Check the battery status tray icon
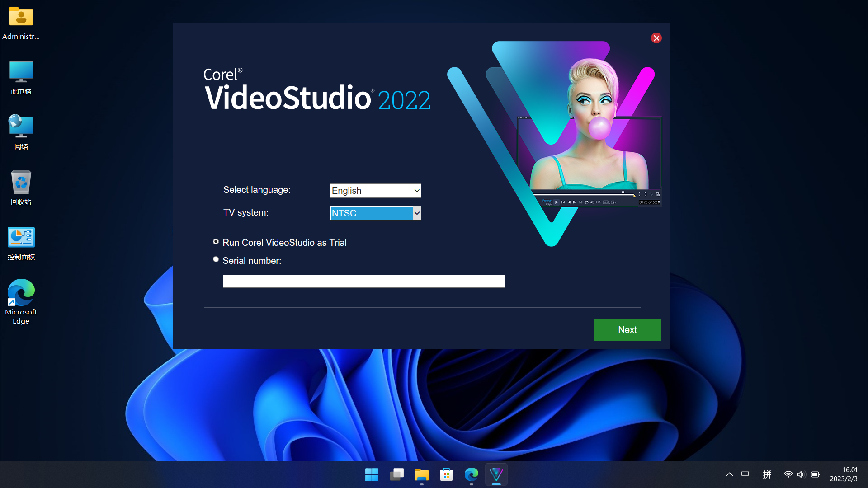 (815, 474)
